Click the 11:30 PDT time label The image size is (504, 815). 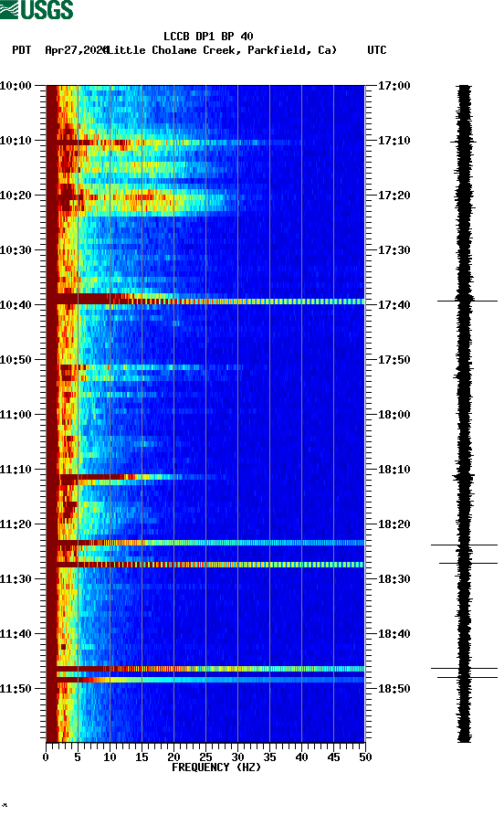tap(16, 579)
